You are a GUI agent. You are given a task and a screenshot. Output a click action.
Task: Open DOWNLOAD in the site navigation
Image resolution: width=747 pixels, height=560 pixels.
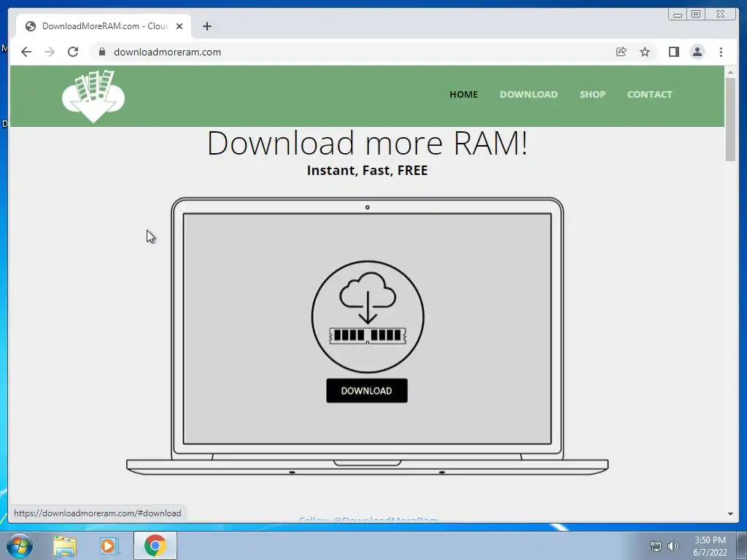pos(528,94)
